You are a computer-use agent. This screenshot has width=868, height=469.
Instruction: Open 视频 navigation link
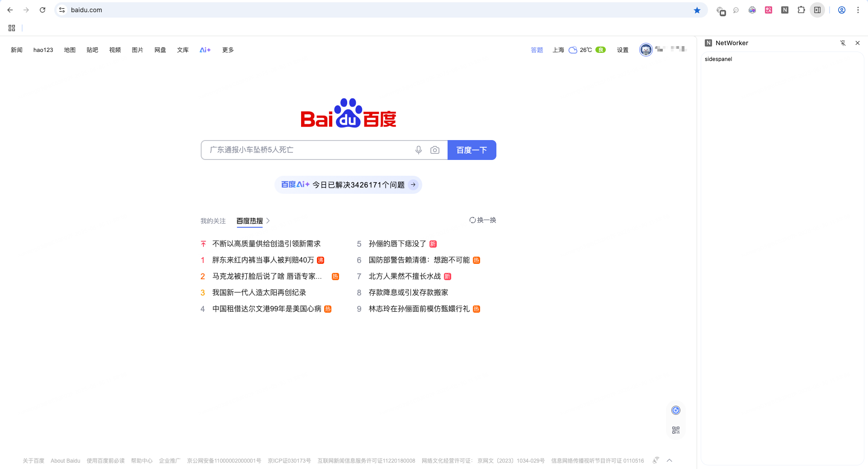point(115,50)
